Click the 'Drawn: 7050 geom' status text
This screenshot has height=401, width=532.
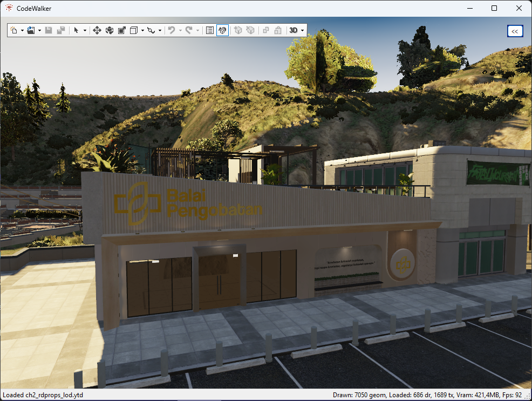tap(359, 395)
